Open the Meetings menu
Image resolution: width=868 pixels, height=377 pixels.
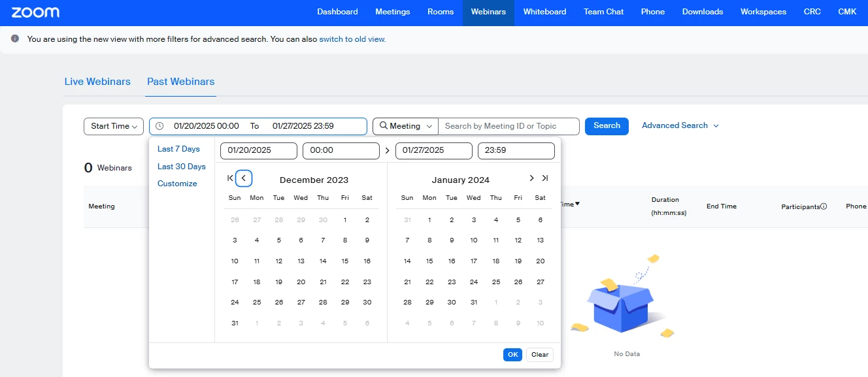393,12
